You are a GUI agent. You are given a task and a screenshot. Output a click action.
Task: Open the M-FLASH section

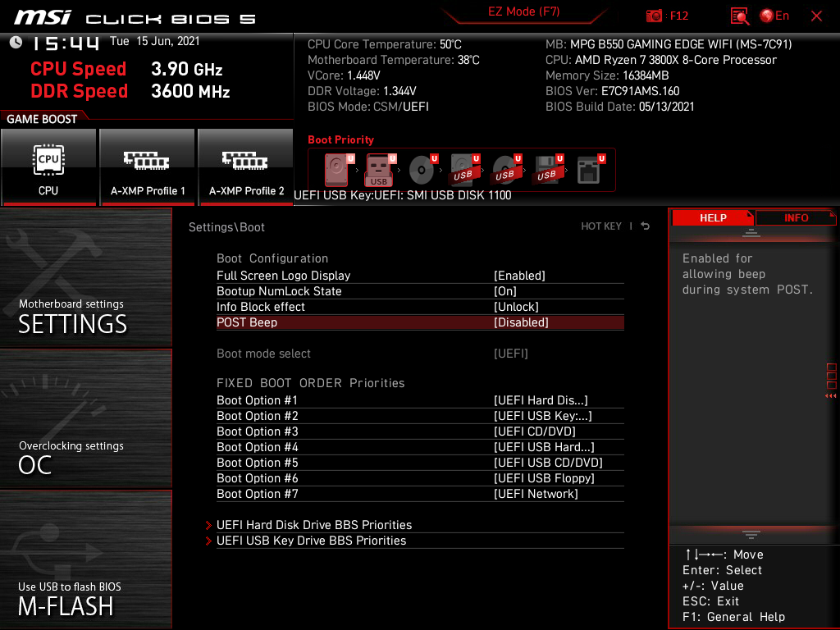point(85,559)
